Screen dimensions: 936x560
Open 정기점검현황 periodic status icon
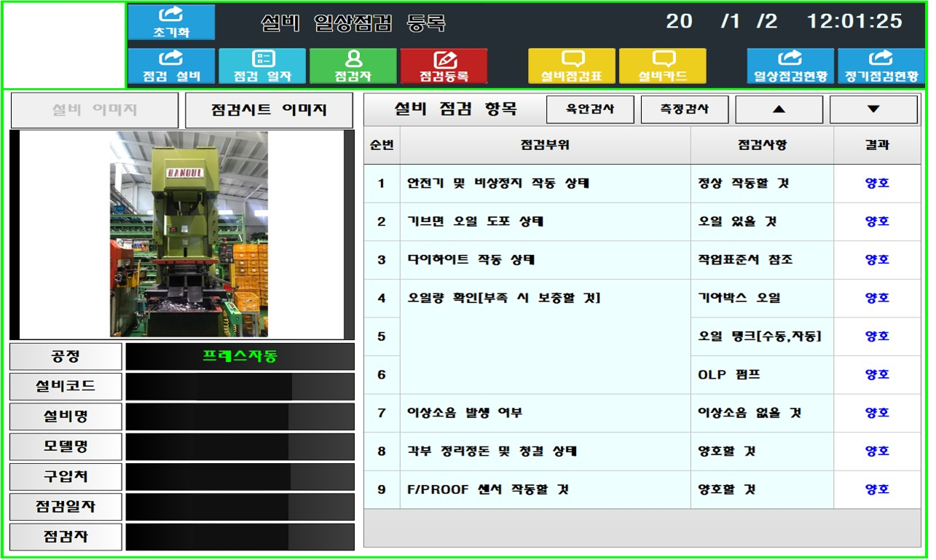pos(882,66)
